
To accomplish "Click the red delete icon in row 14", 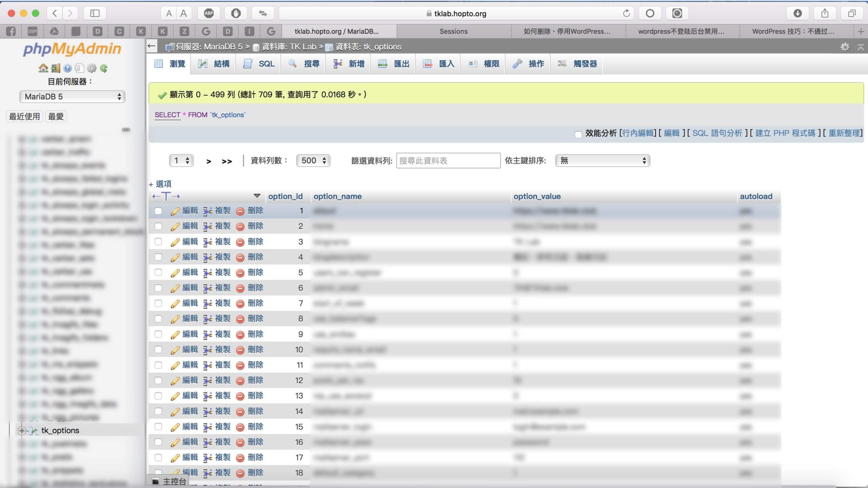I will tap(240, 411).
